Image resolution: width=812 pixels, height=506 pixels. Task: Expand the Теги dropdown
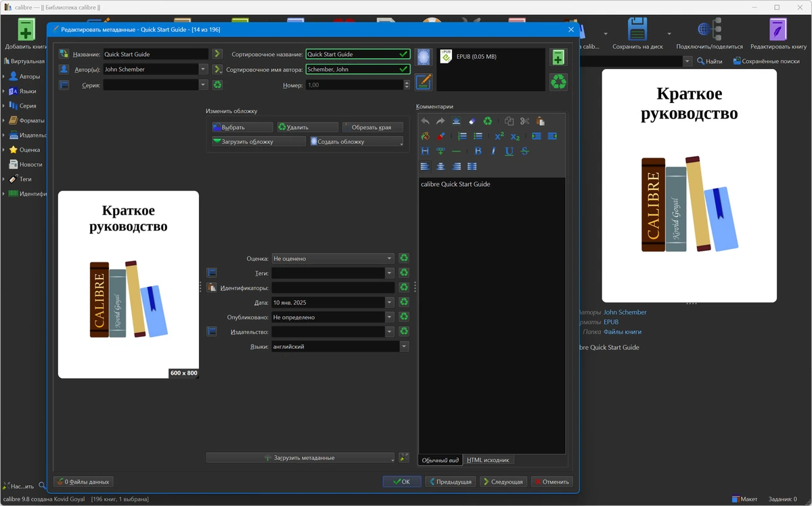390,273
